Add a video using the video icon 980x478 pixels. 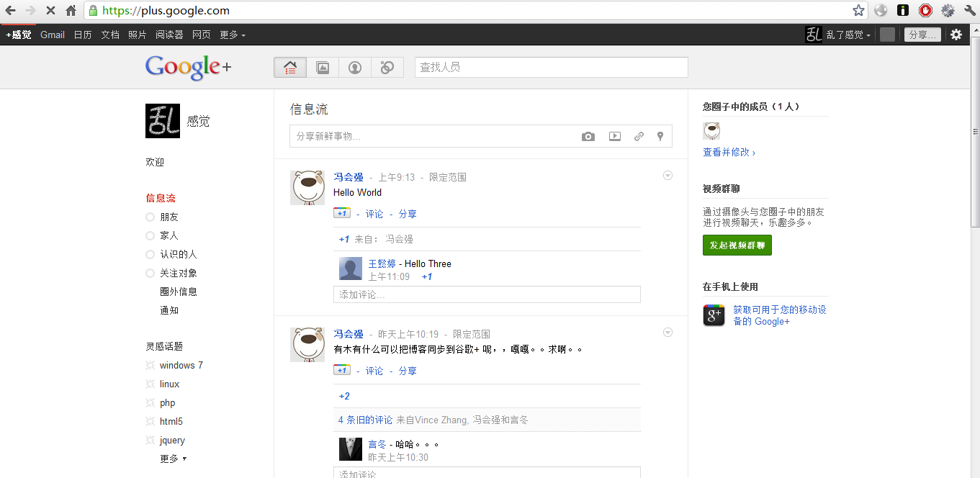click(x=614, y=136)
